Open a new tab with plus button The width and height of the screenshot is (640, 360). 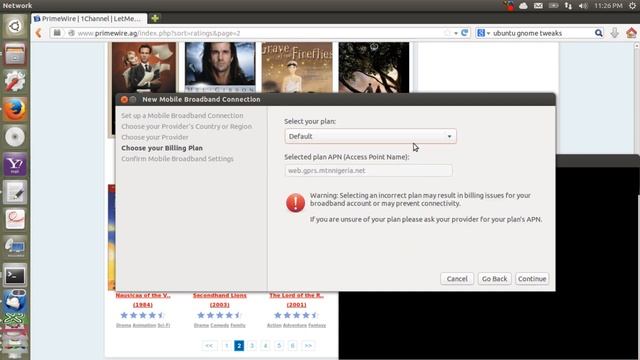point(155,18)
